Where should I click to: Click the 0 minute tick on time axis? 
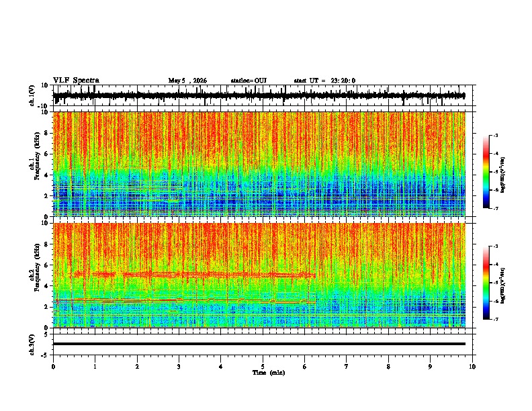(53, 367)
